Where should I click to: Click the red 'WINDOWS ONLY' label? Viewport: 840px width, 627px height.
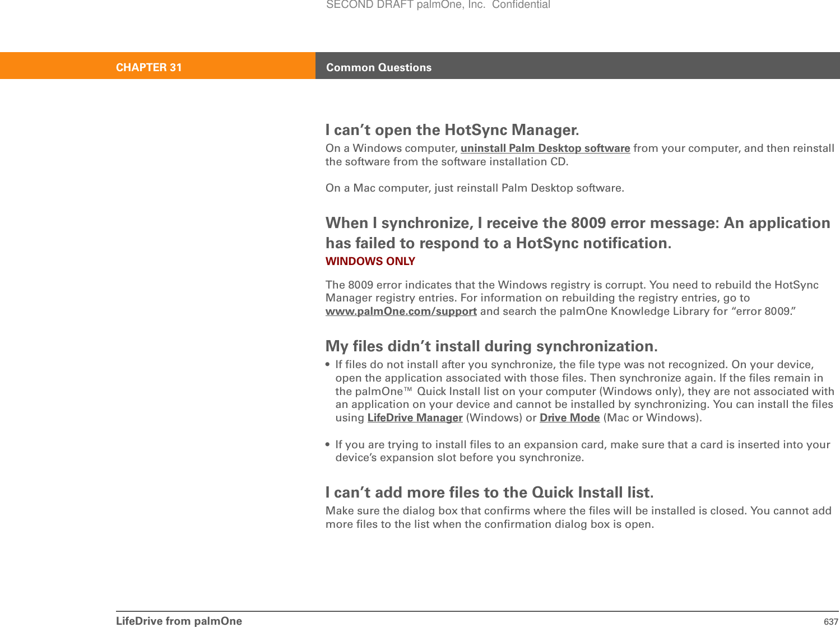point(370,262)
